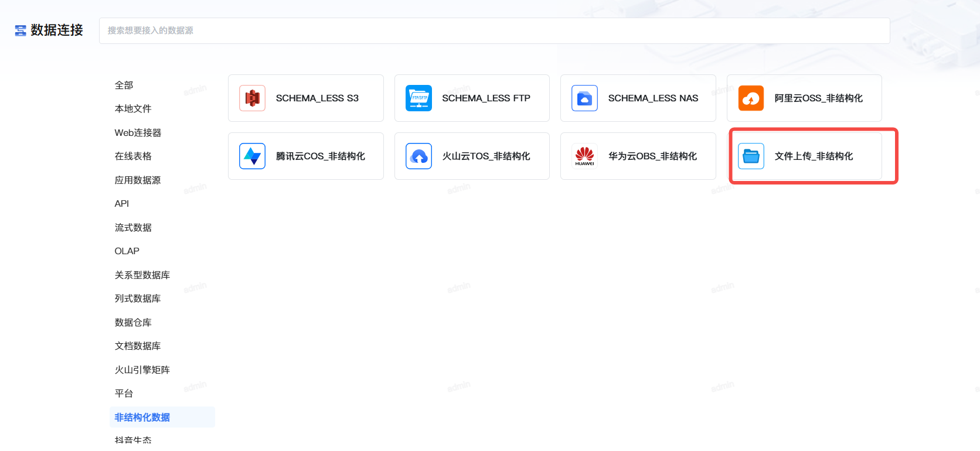Click the 腾讯云COS icon
This screenshot has height=451, width=980.
(x=253, y=156)
